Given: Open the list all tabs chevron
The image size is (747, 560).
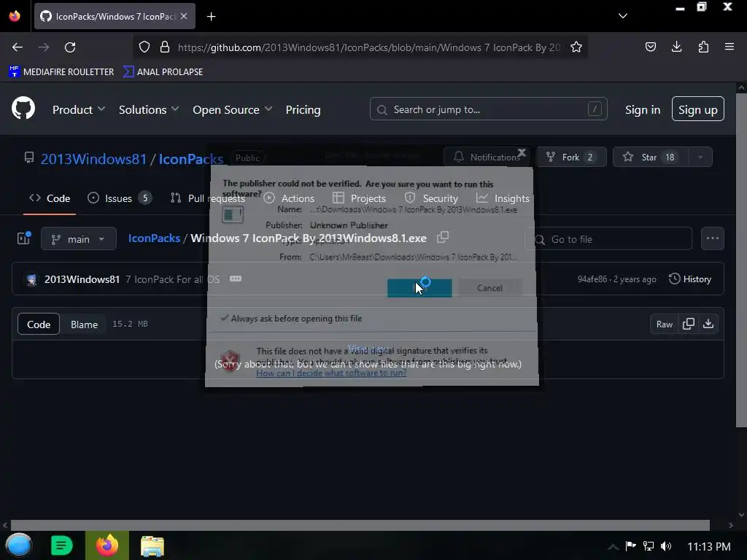Looking at the screenshot, I should point(623,16).
